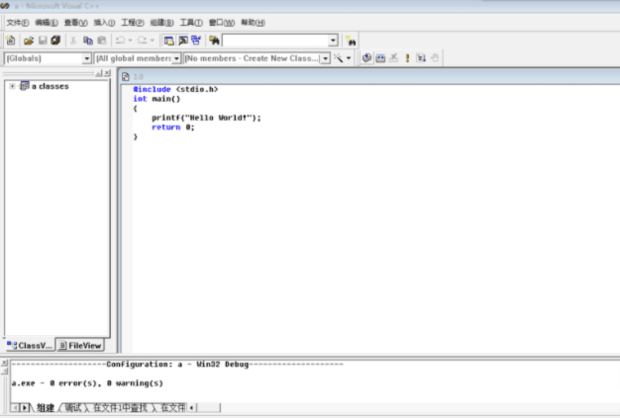Image resolution: width=620 pixels, height=418 pixels.
Task: Switch to the ClassView tab
Action: click(30, 345)
